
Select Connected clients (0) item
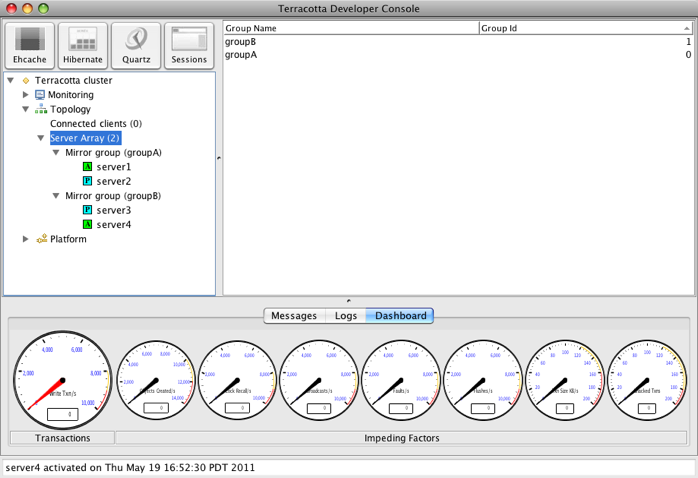click(96, 124)
